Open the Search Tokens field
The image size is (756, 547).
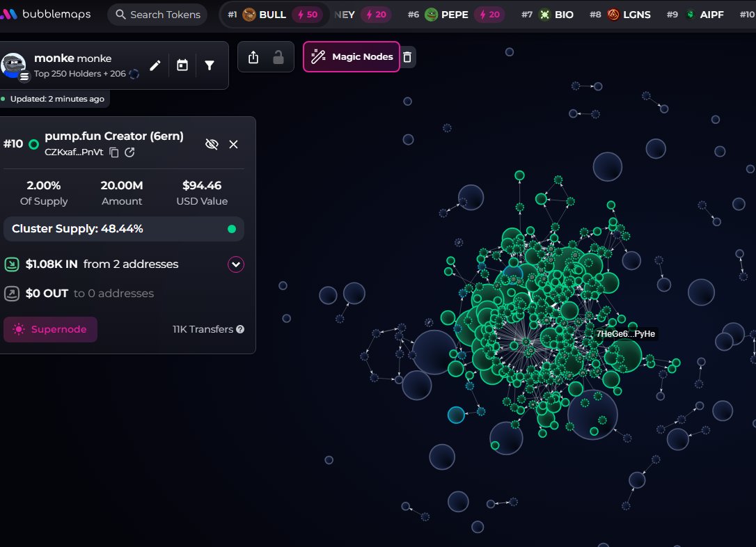(x=157, y=15)
